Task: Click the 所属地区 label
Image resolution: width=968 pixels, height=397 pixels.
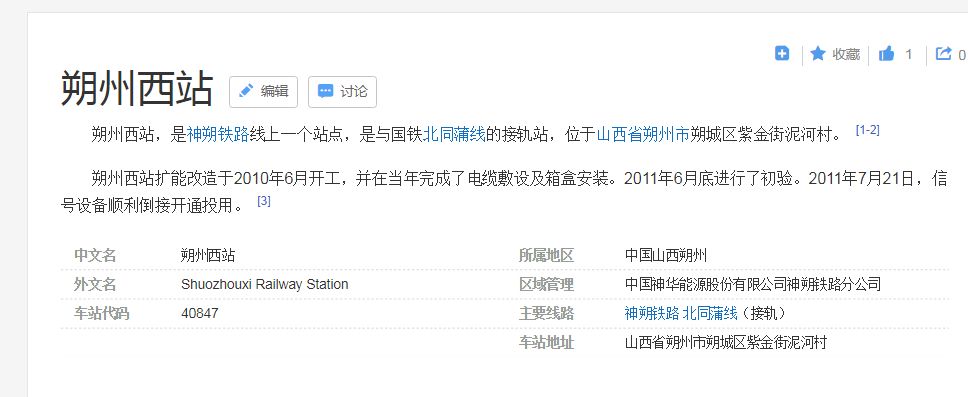Action: [546, 256]
